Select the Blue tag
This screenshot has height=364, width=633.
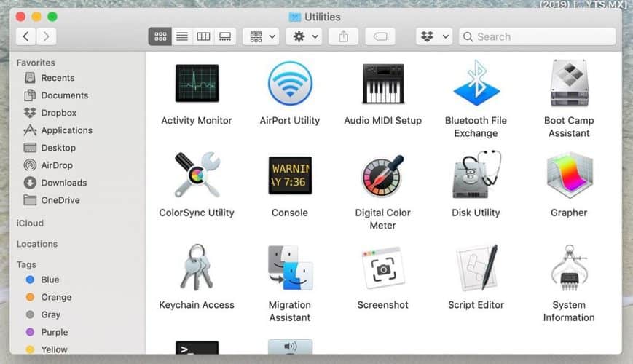tap(42, 280)
